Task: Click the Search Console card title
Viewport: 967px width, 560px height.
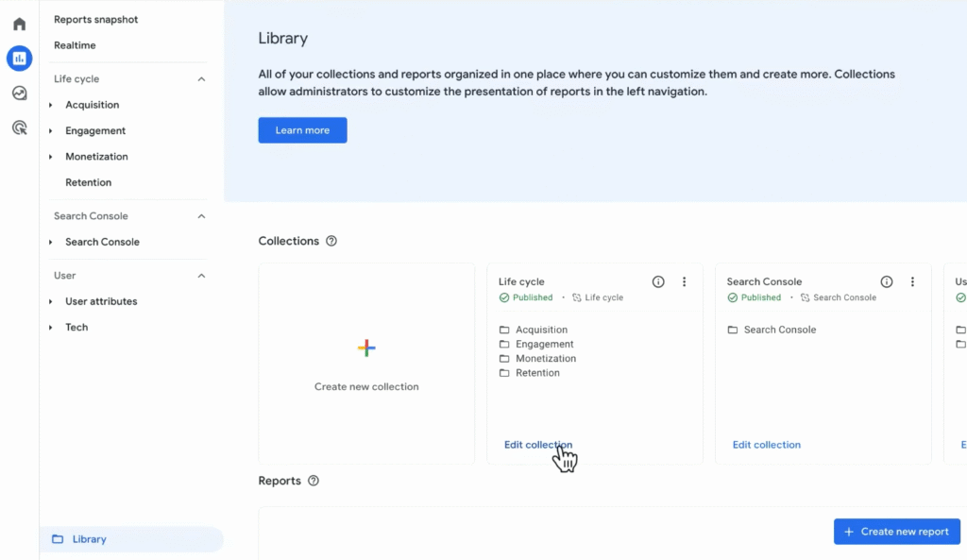Action: (x=764, y=281)
